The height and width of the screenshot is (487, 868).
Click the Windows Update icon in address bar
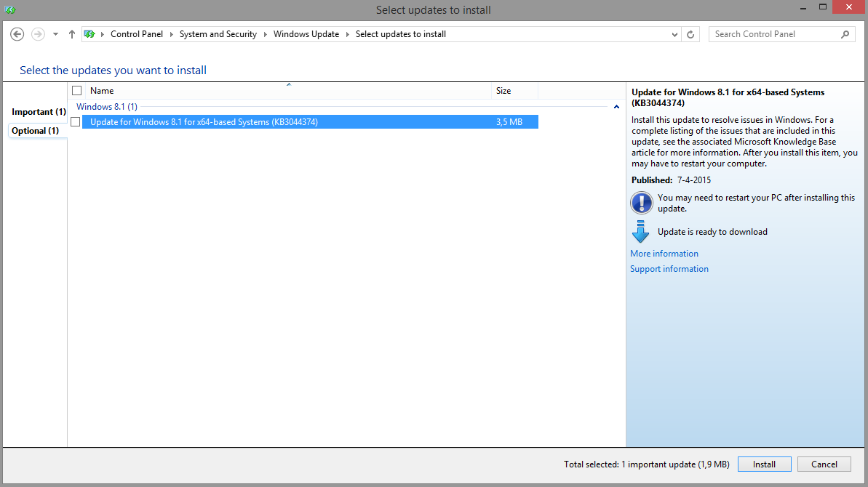[89, 34]
